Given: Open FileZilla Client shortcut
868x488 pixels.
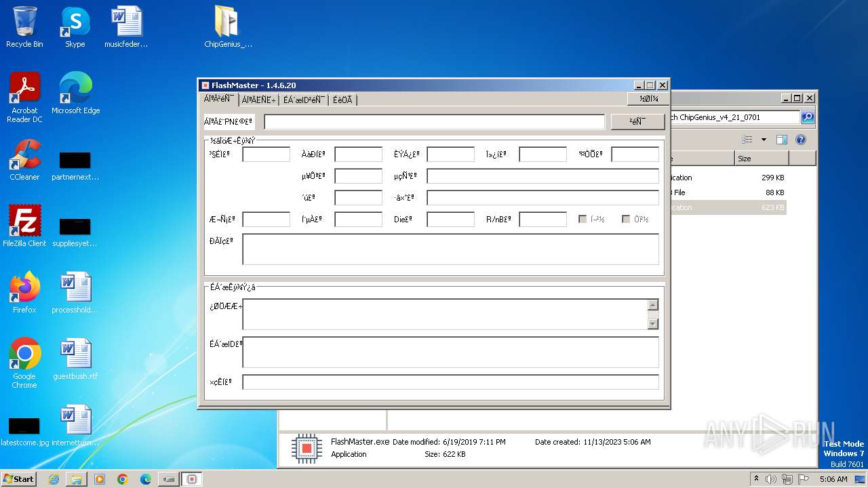Looking at the screenshot, I should [24, 226].
